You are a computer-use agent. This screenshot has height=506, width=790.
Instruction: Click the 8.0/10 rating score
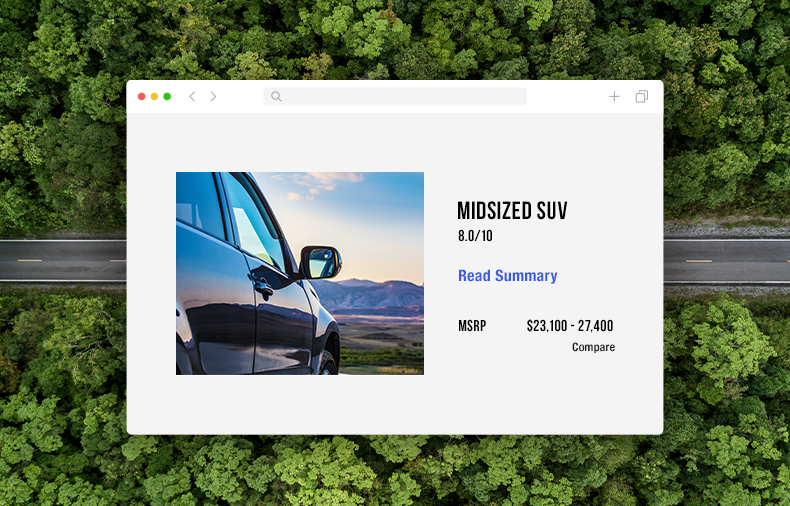pos(475,236)
